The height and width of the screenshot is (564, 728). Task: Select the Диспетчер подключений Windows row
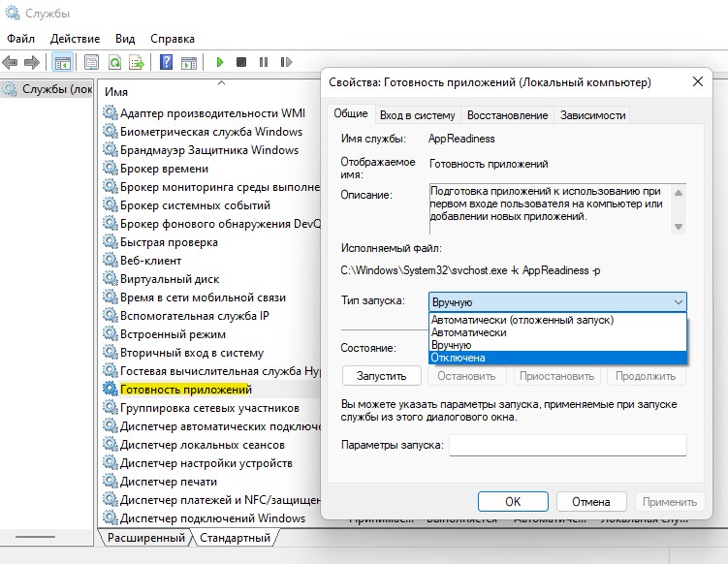210,518
